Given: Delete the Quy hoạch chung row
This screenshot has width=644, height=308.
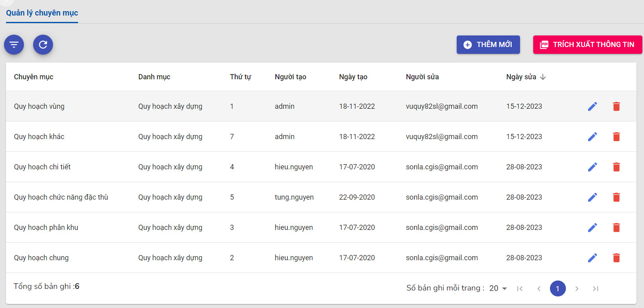Looking at the screenshot, I should click(617, 258).
